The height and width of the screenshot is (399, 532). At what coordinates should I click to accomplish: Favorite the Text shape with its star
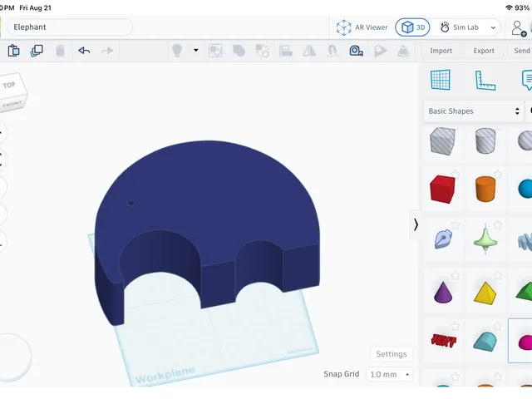click(x=456, y=327)
